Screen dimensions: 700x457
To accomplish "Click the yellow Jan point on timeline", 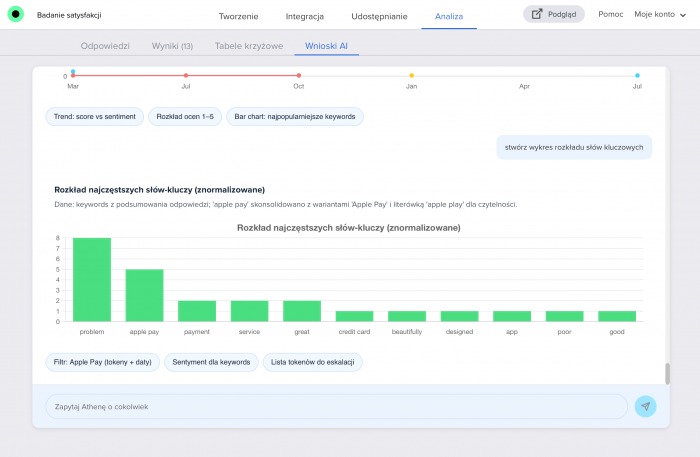I will click(411, 75).
